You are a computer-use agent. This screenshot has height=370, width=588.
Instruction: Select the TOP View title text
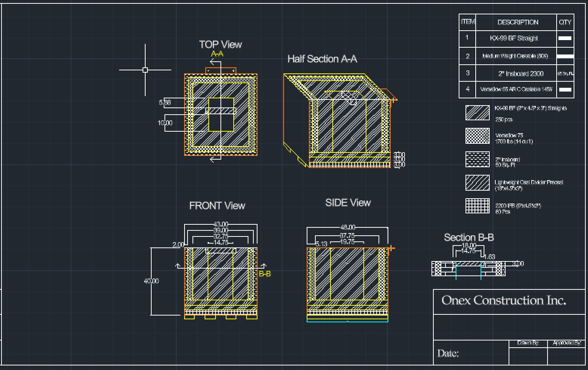220,45
